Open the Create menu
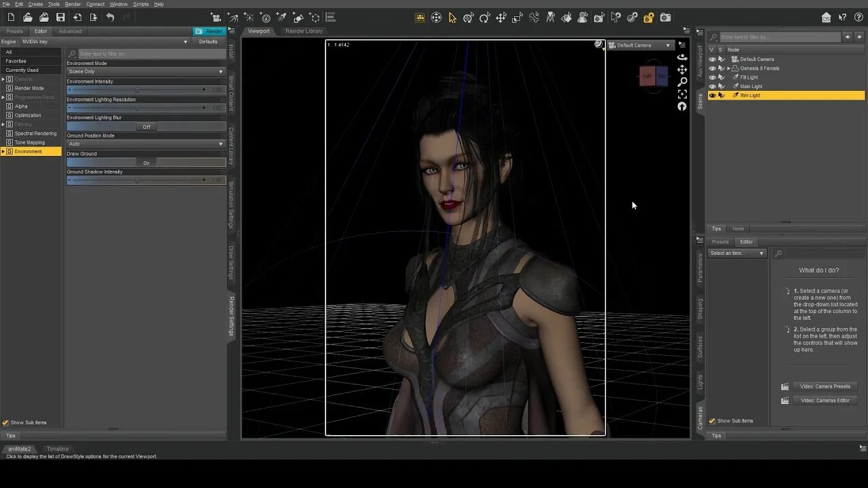Image resolution: width=868 pixels, height=488 pixels. (35, 4)
